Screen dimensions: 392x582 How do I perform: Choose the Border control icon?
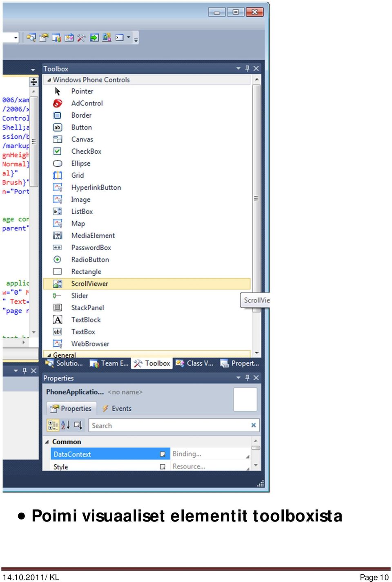click(58, 115)
